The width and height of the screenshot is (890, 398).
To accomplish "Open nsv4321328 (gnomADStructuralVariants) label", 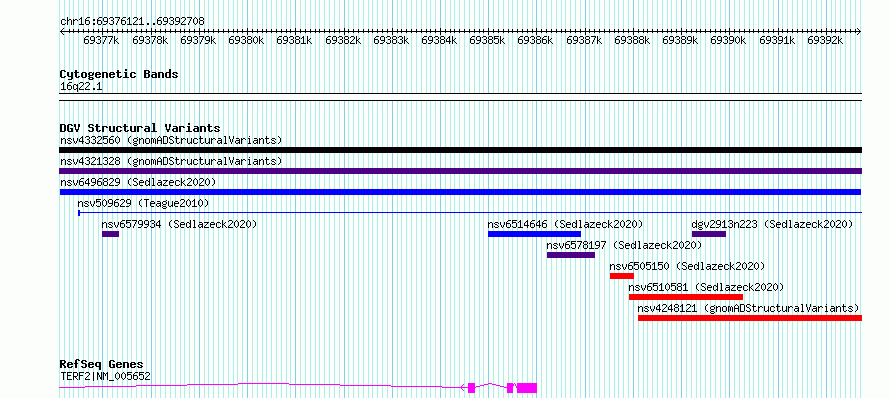I will pos(171,161).
